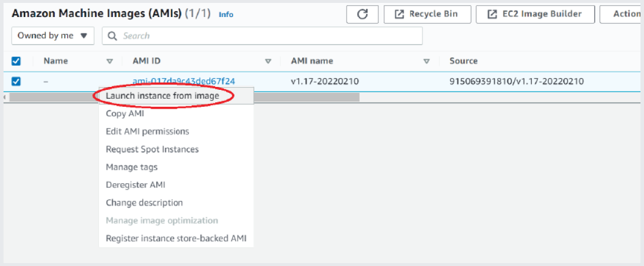Select Copy AMI from context menu
This screenshot has width=644, height=266.
coord(125,114)
